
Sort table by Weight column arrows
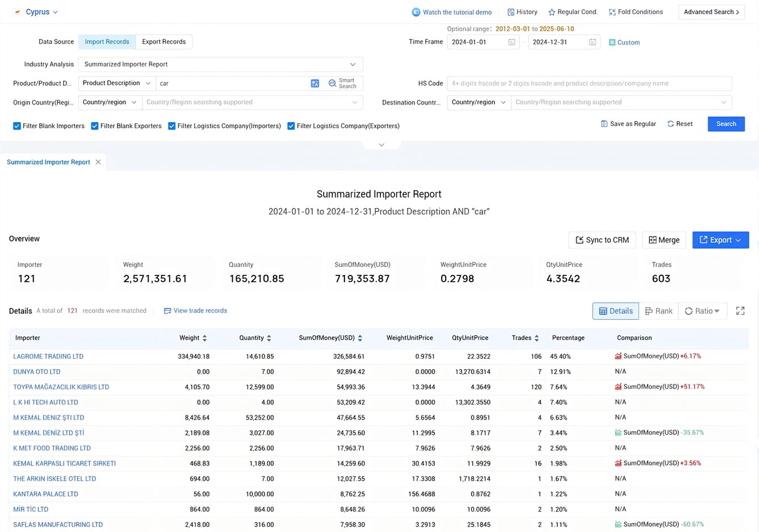coord(204,338)
